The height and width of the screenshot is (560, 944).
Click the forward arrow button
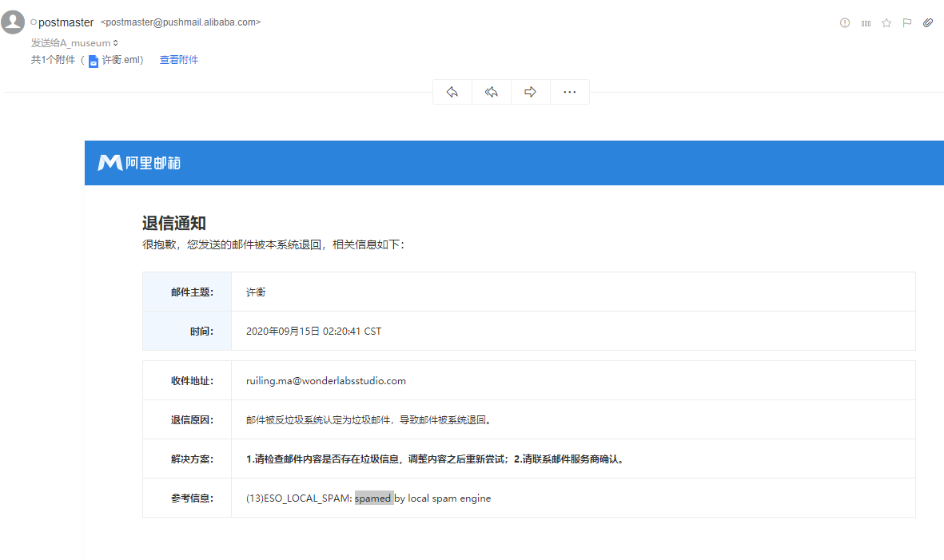tap(531, 92)
